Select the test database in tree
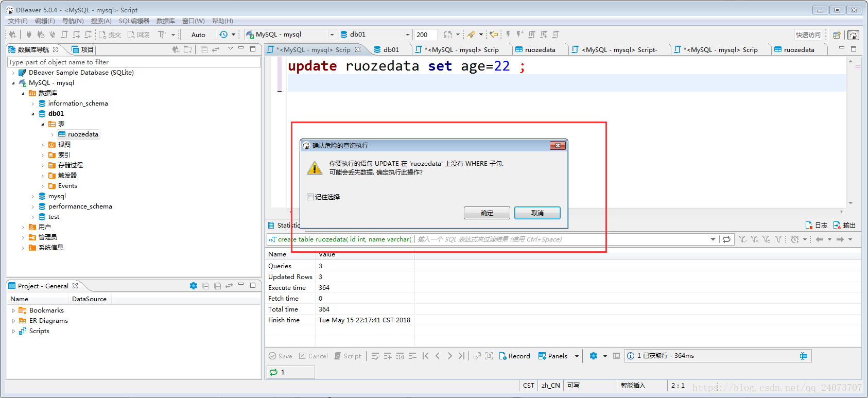This screenshot has width=868, height=398. [49, 217]
